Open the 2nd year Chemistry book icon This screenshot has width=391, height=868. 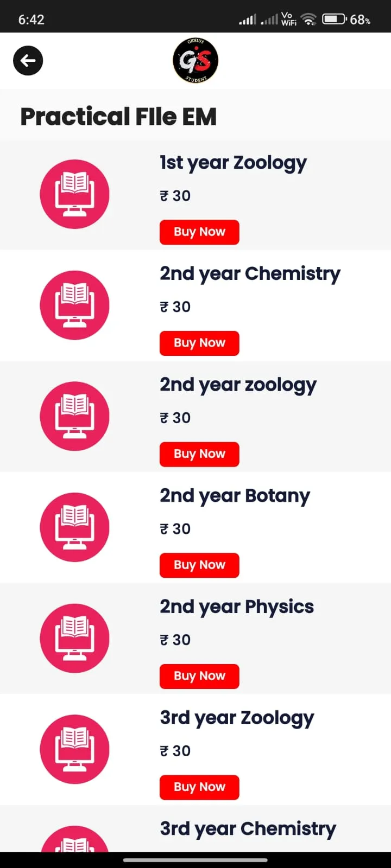(74, 305)
